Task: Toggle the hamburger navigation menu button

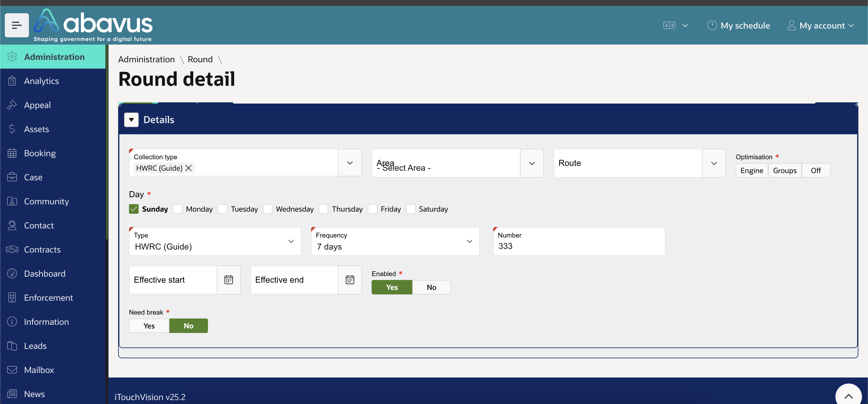Action: pos(17,25)
